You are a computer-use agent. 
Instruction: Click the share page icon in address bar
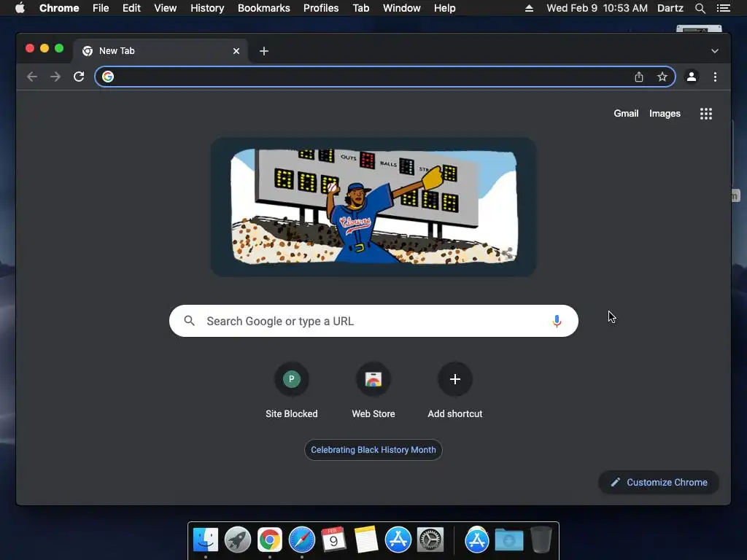click(639, 77)
